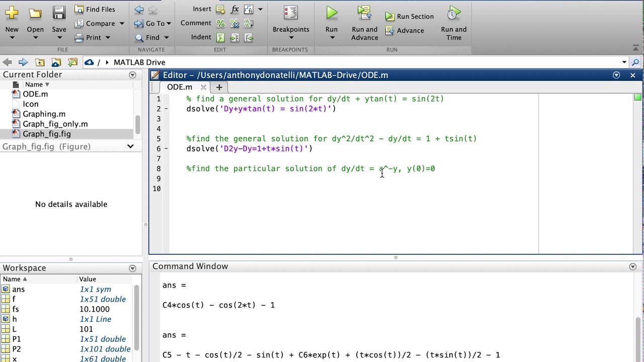Click the Open folder icon
644x362 pixels.
pos(35,13)
